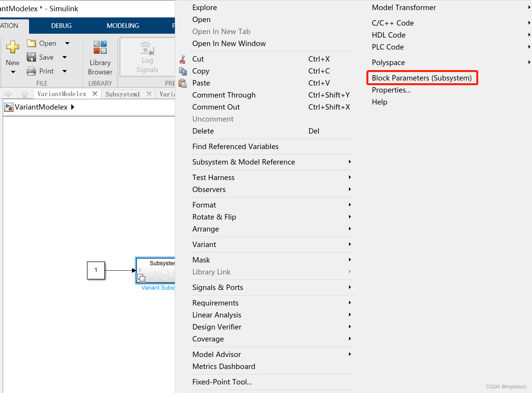Click the Copy icon in the context menu
This screenshot has height=393, width=532.
182,71
